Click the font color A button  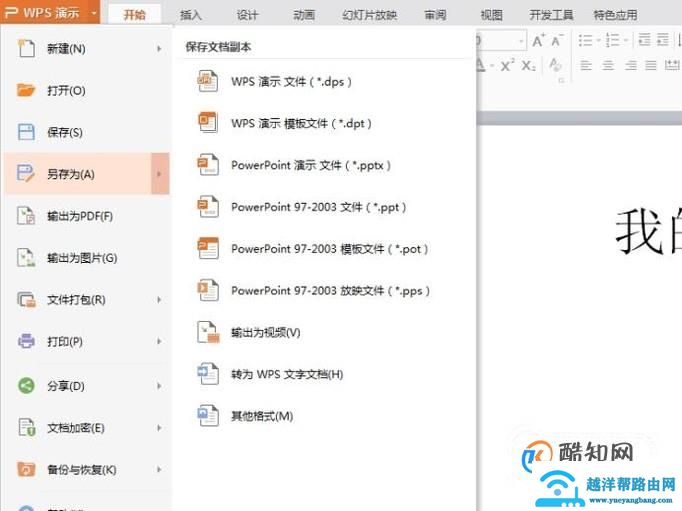481,65
